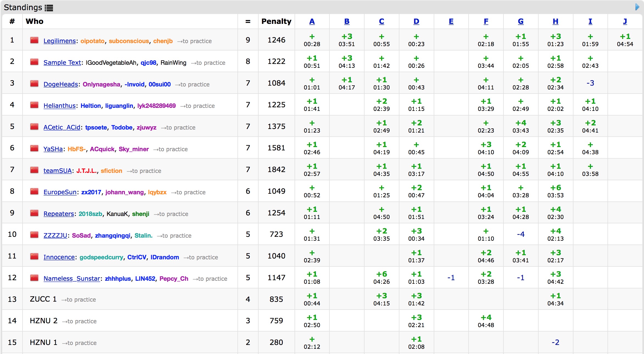The image size is (644, 354).
Task: Open the Sample Text team page
Action: 62,63
